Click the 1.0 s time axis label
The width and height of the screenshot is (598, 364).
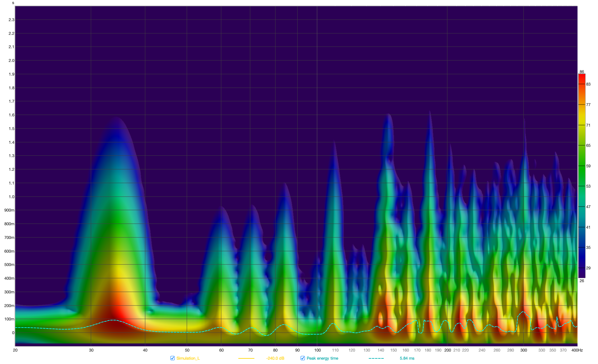point(11,197)
